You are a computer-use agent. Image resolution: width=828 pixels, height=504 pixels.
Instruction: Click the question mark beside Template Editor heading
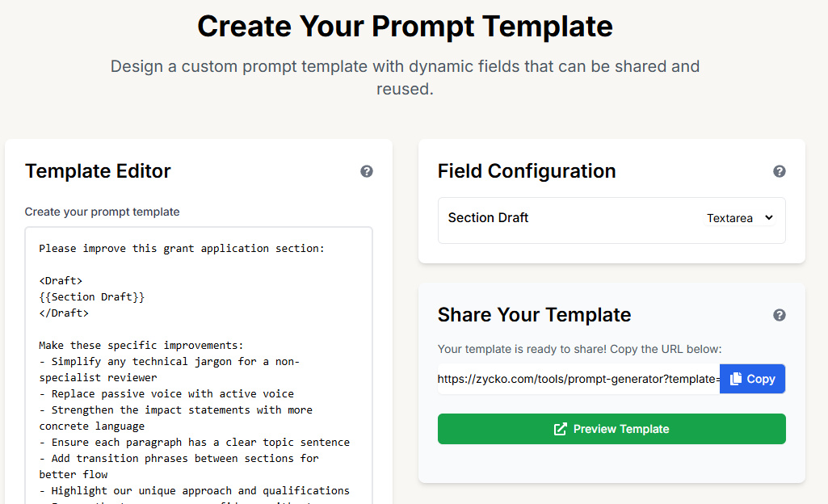(367, 171)
